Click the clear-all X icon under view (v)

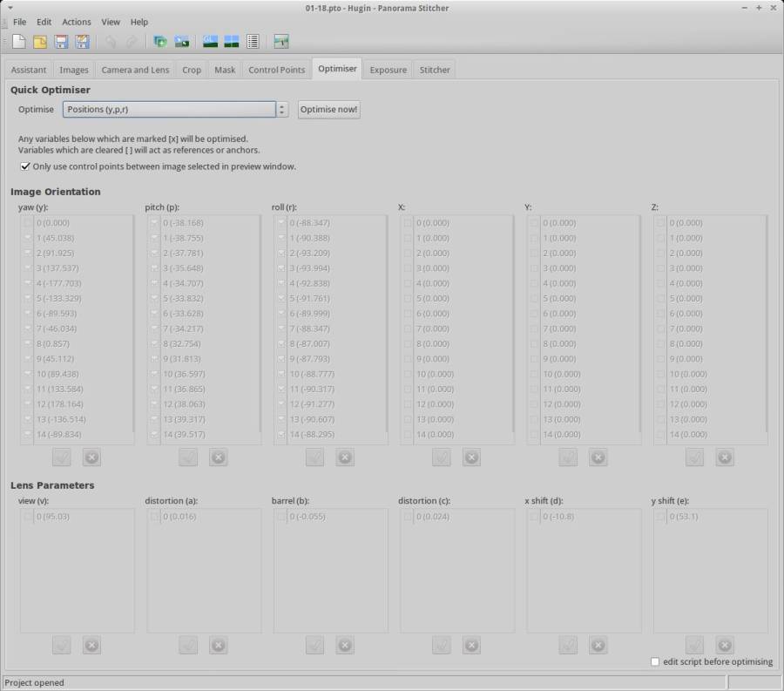pos(91,645)
